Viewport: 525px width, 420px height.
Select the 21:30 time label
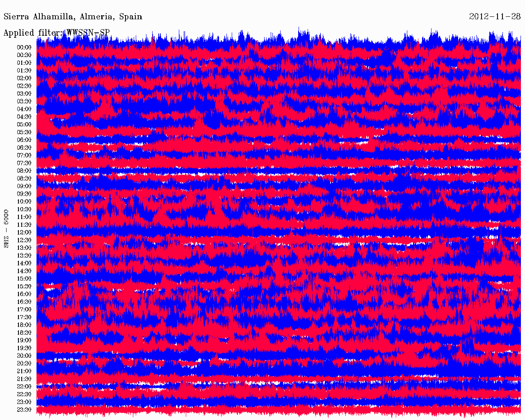[24, 379]
